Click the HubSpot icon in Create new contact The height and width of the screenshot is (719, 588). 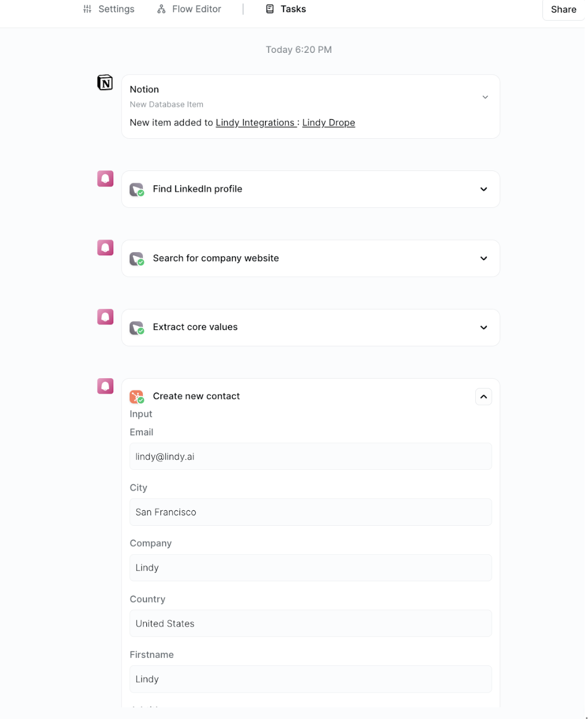click(137, 396)
